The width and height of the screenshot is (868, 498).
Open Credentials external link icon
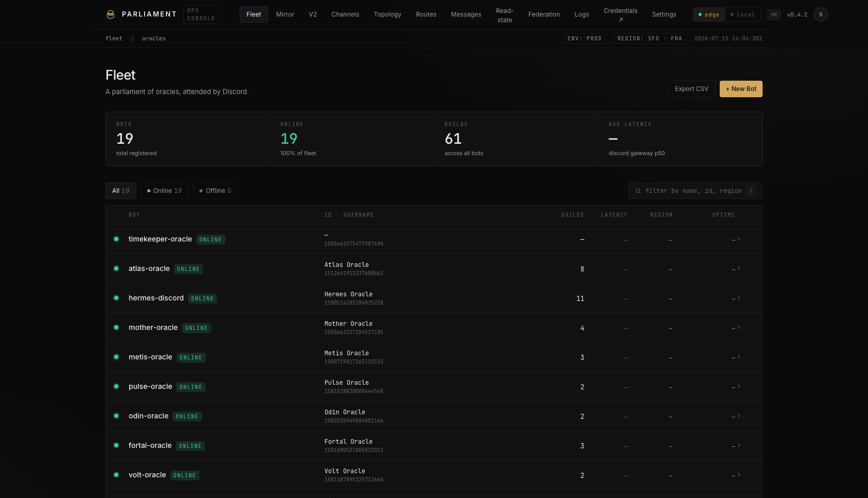pos(621,20)
